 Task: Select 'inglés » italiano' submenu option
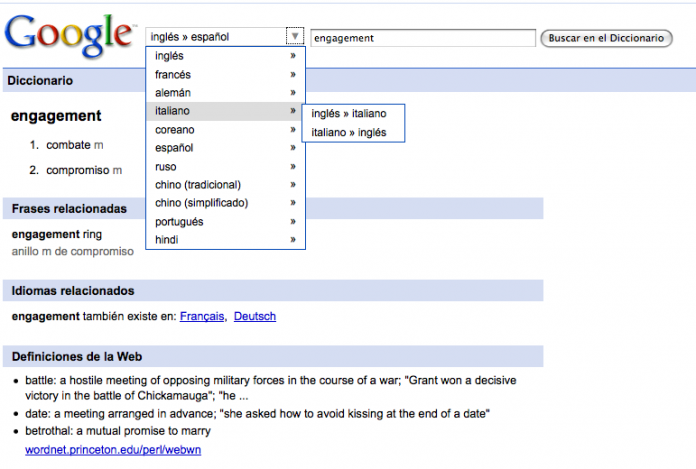coord(349,114)
